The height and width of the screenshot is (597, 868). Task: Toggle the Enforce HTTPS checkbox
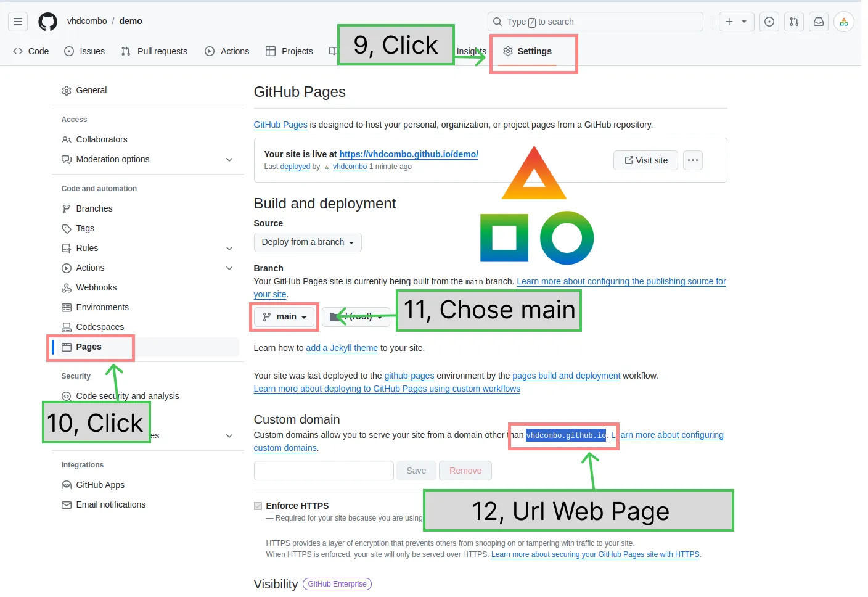coord(258,506)
